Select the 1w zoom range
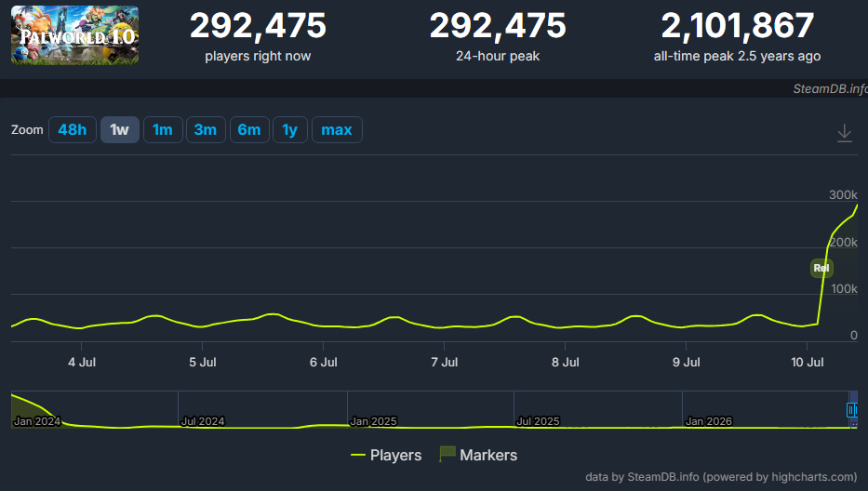This screenshot has width=868, height=491. (x=120, y=130)
